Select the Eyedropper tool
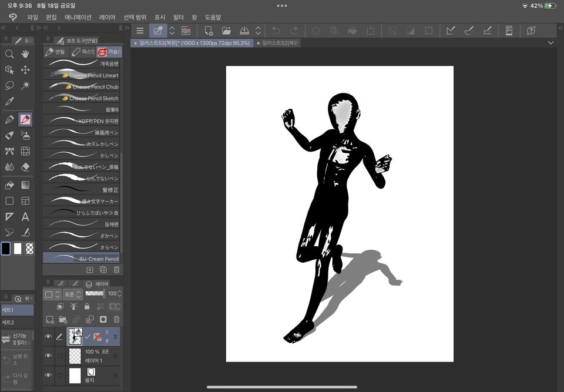This screenshot has width=564, height=392. (x=9, y=101)
